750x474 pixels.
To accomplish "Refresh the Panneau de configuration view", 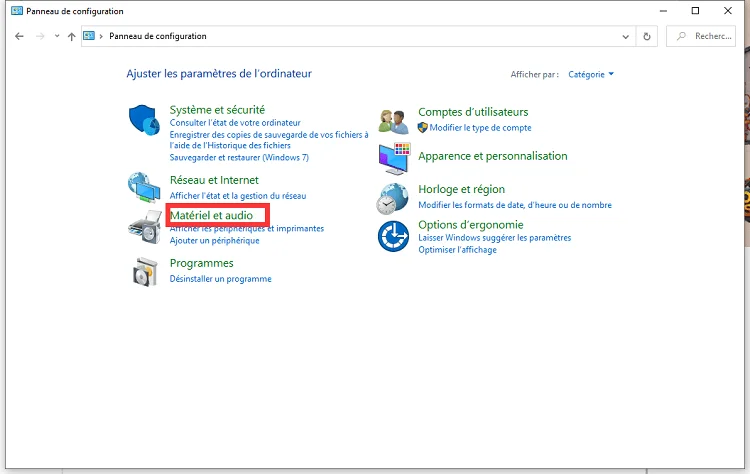I will coord(647,36).
